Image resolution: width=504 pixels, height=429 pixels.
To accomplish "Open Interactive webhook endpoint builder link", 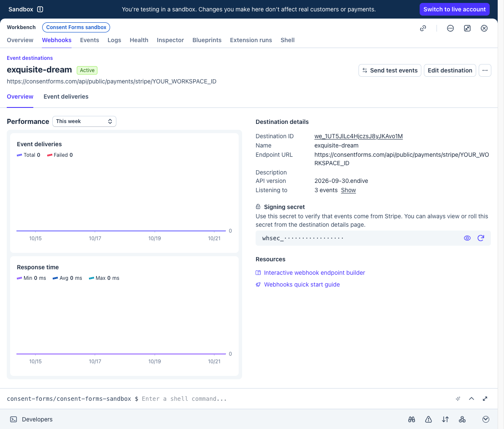I will [x=314, y=273].
